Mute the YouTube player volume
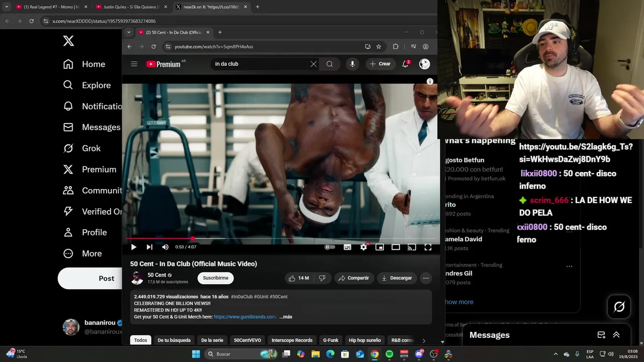The height and width of the screenshot is (362, 644). click(165, 247)
